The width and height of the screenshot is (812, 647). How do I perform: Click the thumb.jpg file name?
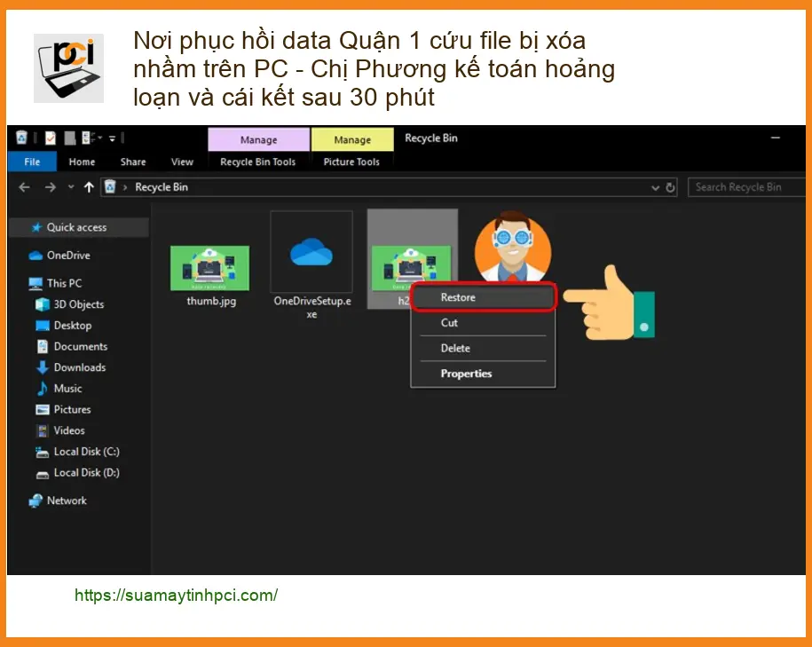(211, 301)
